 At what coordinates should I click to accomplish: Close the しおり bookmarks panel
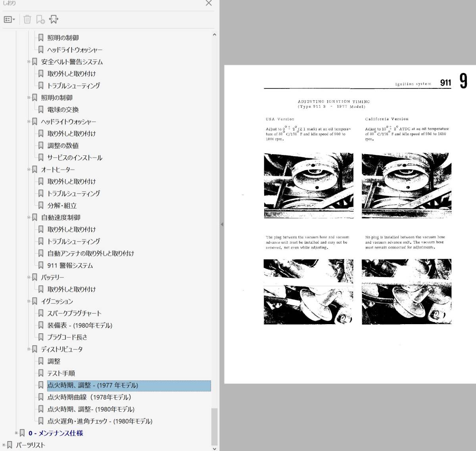tap(209, 3)
